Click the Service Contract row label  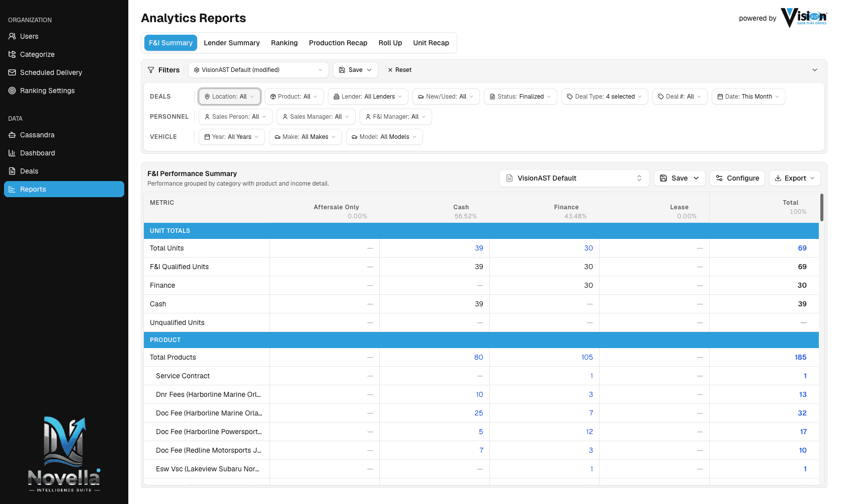point(183,376)
